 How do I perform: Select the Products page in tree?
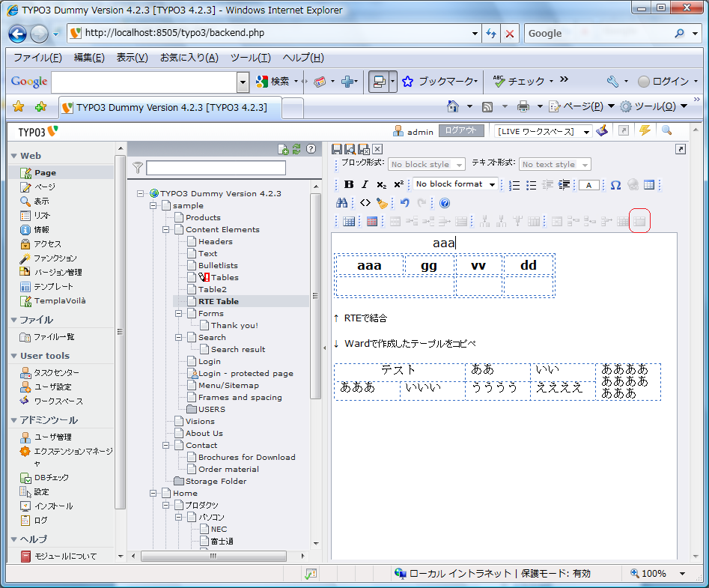tap(203, 217)
